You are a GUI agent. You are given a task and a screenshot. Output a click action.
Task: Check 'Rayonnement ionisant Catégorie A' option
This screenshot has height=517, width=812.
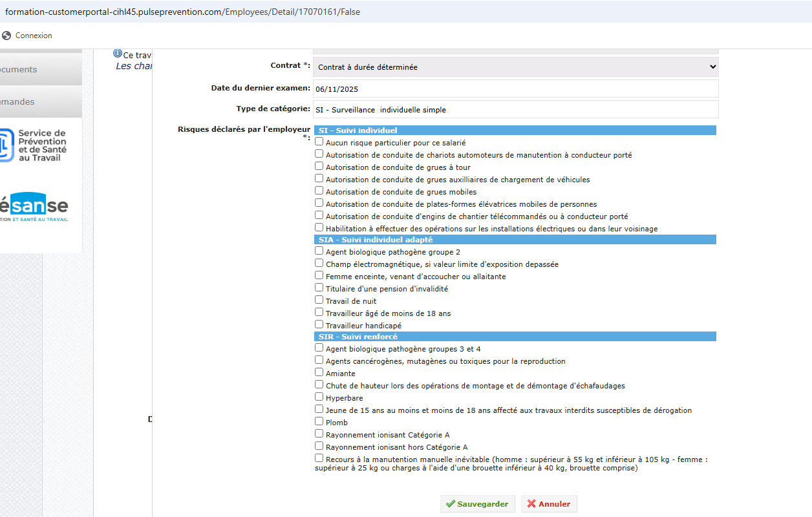click(319, 434)
